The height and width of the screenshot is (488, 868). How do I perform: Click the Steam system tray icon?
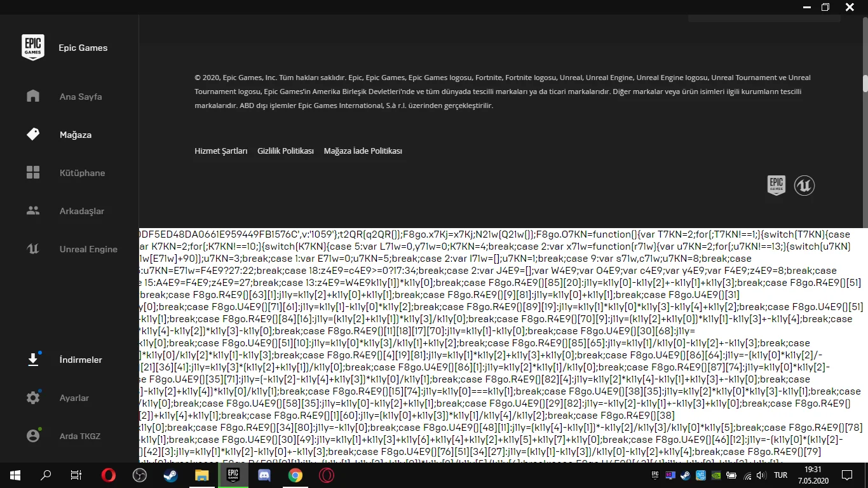[x=686, y=475]
